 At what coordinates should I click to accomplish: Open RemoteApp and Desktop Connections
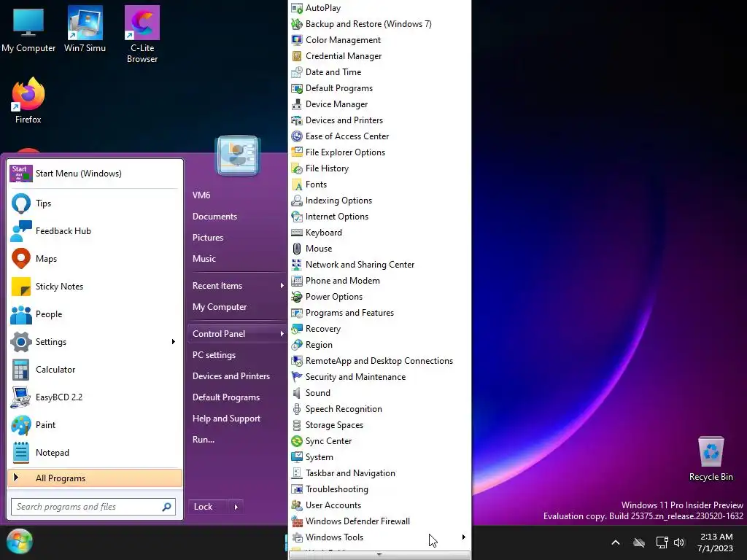[x=379, y=361]
